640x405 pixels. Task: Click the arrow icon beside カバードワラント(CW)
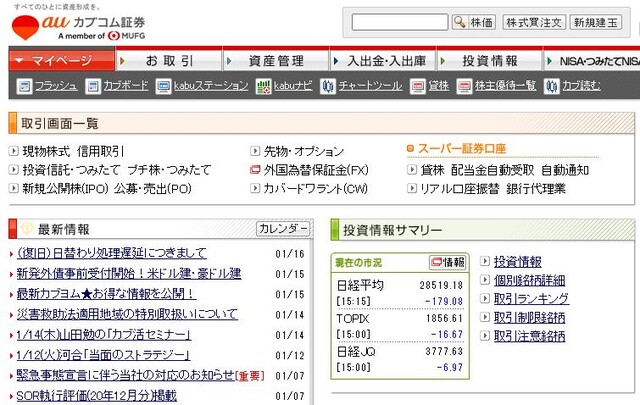pos(255,188)
